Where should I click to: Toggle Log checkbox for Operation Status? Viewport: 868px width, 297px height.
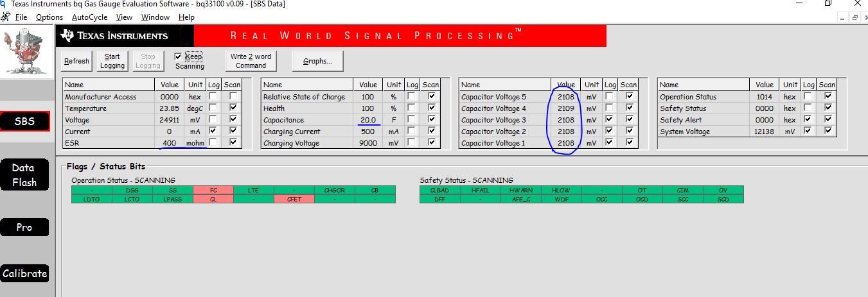(x=808, y=97)
